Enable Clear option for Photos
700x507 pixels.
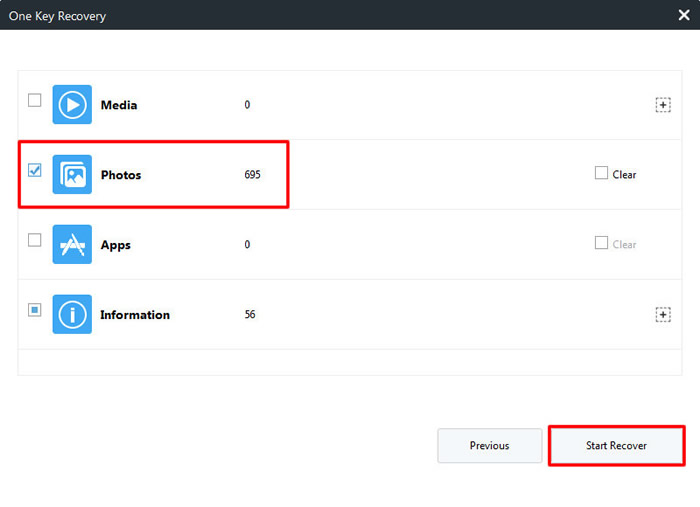[x=601, y=173]
